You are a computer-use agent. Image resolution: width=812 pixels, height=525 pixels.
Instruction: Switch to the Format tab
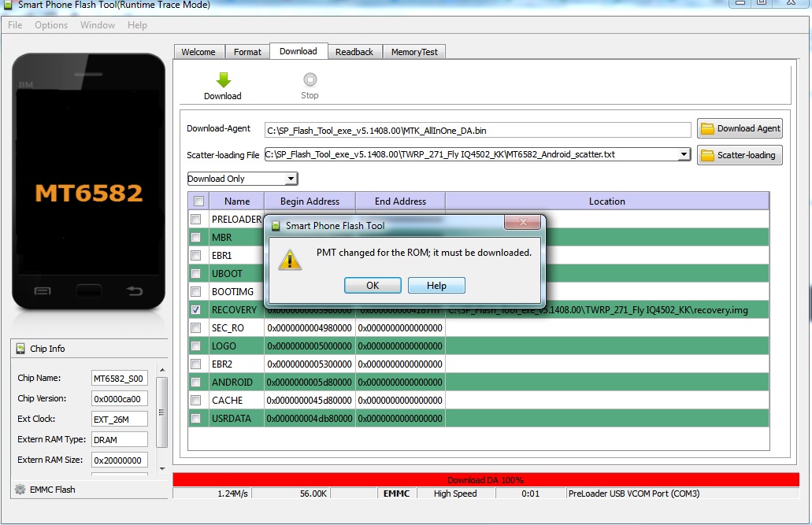(247, 52)
